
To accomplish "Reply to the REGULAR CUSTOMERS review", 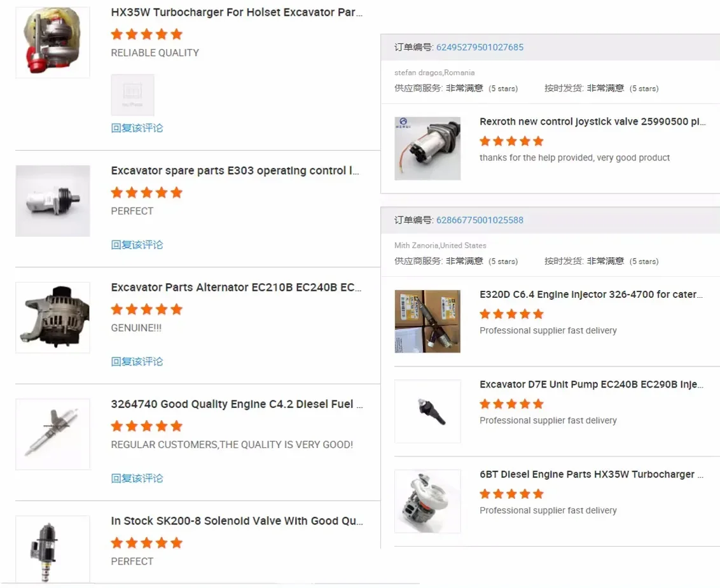I will coord(137,478).
